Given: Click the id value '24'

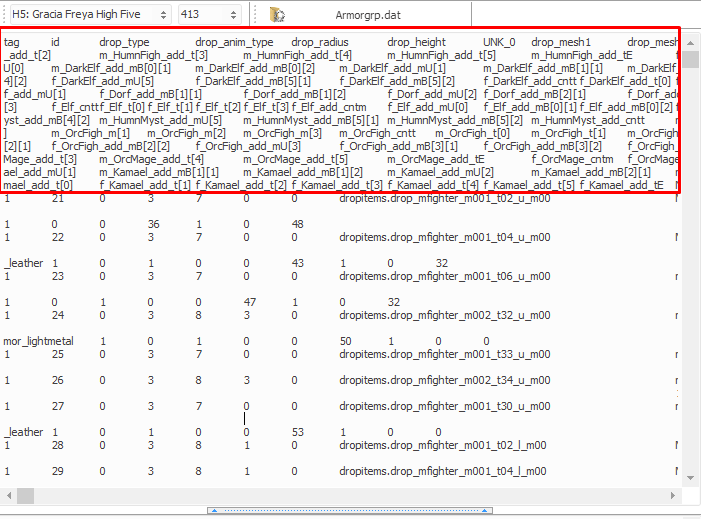Looking at the screenshot, I should [58, 315].
